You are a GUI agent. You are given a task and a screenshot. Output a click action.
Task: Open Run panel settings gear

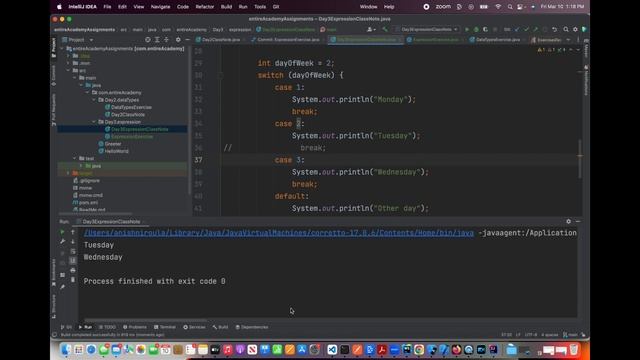click(x=569, y=221)
